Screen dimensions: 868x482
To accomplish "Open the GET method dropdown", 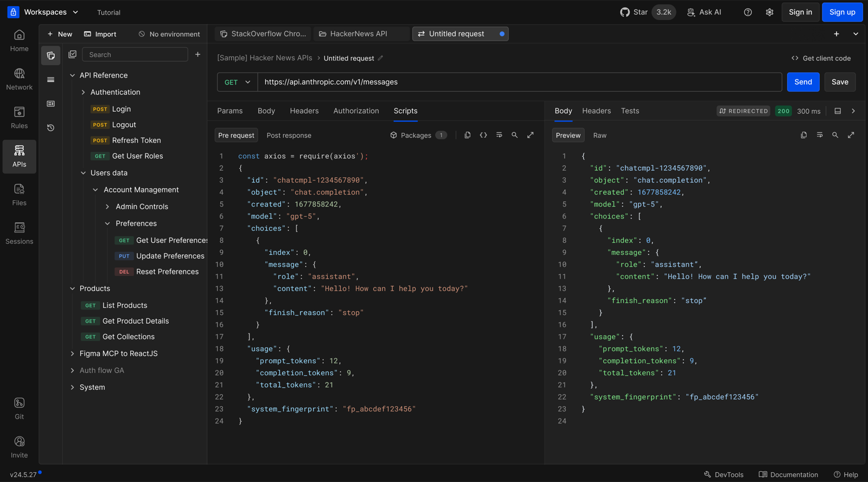I will [238, 82].
